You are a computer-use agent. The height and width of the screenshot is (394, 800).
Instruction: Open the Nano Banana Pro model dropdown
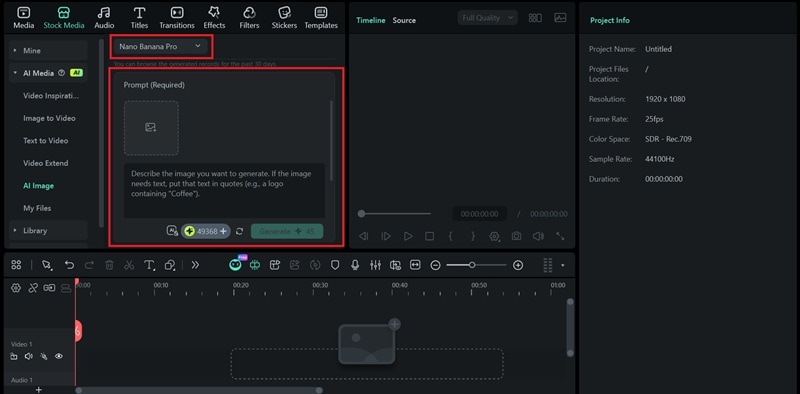tap(161, 46)
